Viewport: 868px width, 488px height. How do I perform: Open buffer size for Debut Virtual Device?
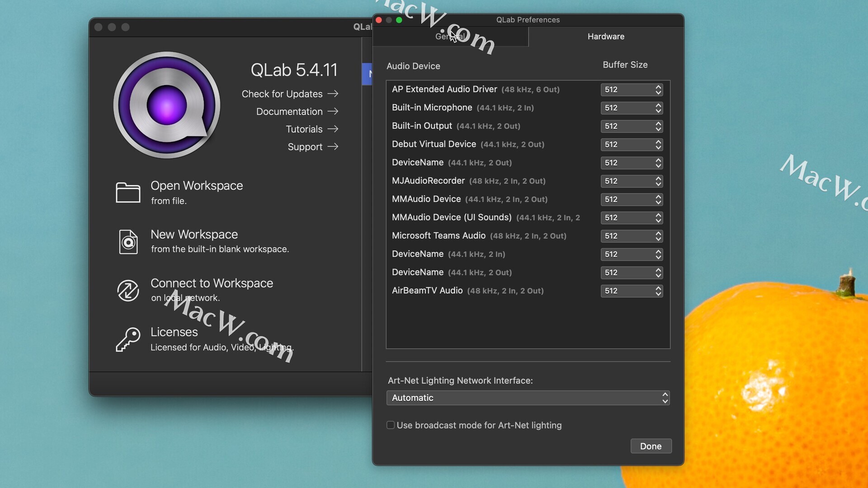pyautogui.click(x=632, y=145)
